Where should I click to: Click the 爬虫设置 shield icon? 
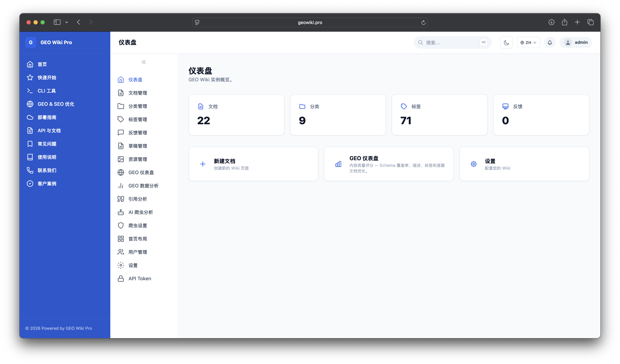coord(121,225)
